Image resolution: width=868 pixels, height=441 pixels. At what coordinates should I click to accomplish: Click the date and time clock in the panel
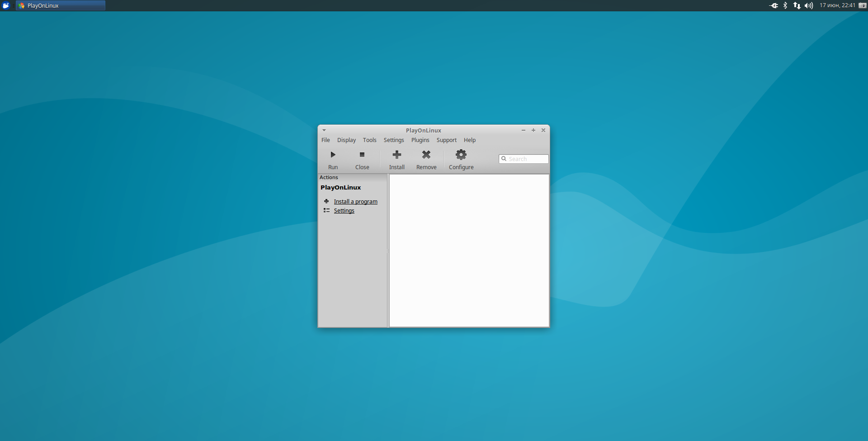837,5
